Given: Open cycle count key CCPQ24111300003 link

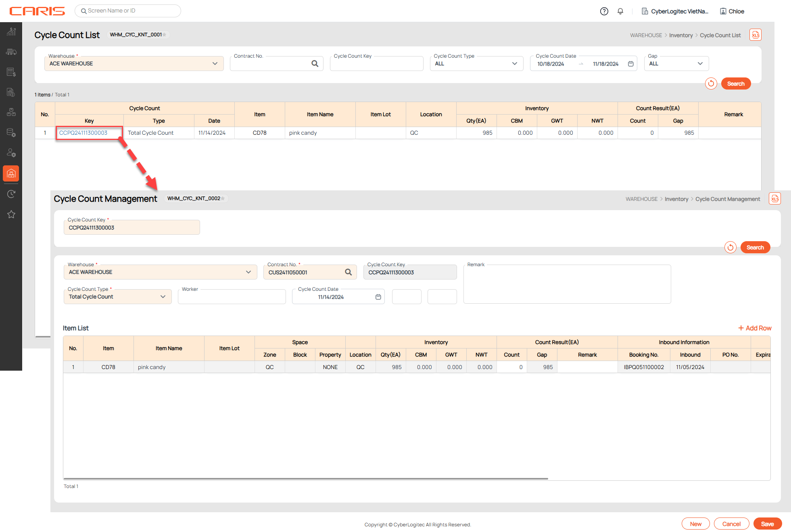Looking at the screenshot, I should pyautogui.click(x=83, y=133).
